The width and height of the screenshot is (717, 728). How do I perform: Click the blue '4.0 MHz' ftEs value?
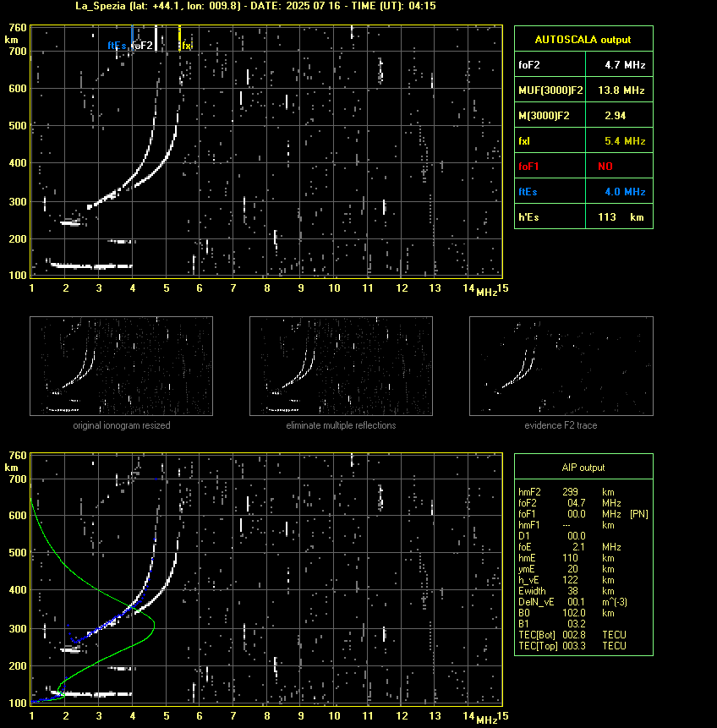pos(625,192)
